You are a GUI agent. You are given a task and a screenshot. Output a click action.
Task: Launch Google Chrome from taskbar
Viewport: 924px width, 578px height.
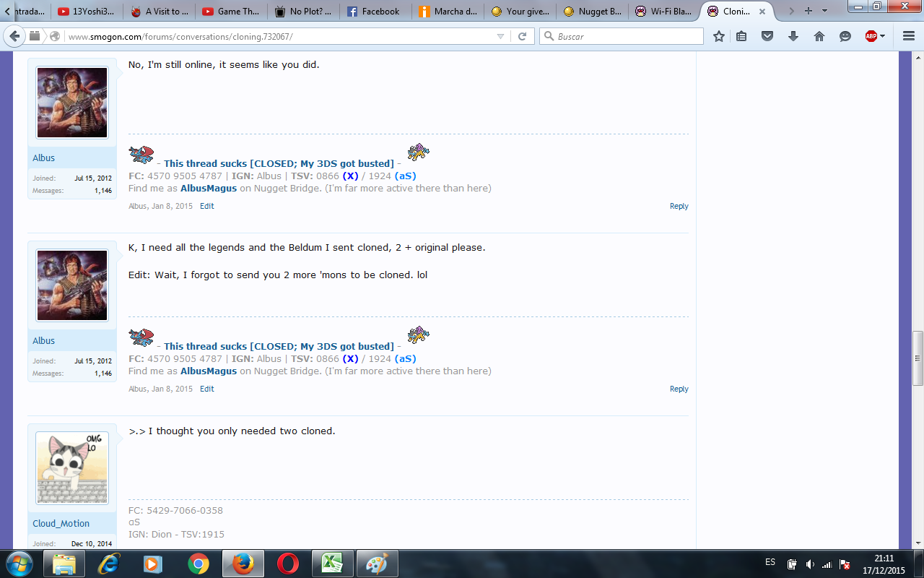coord(199,563)
